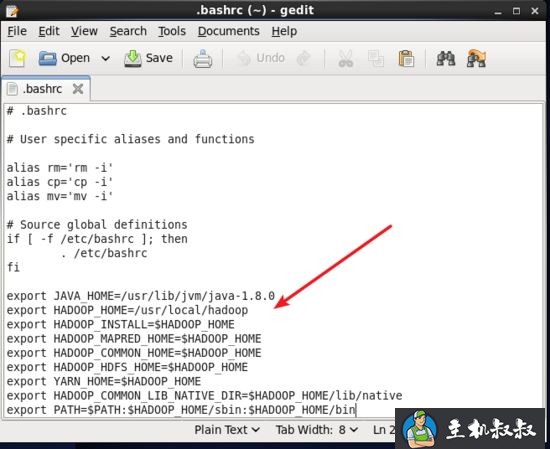Close the .bashrc tab

[x=78, y=89]
